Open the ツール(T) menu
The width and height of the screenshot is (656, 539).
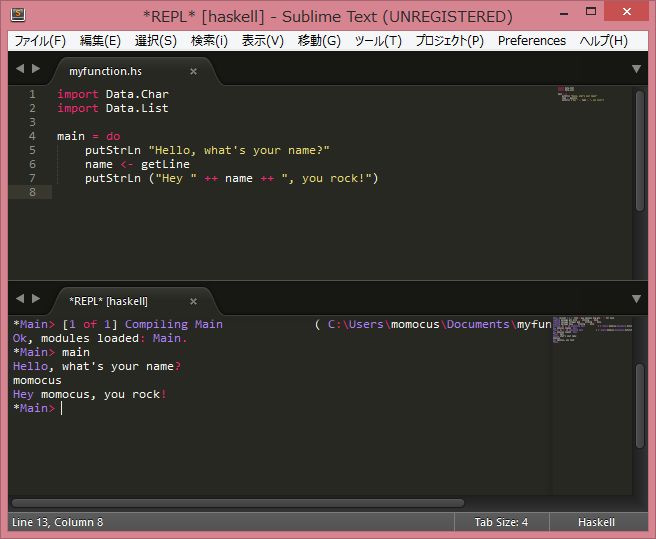click(x=378, y=41)
